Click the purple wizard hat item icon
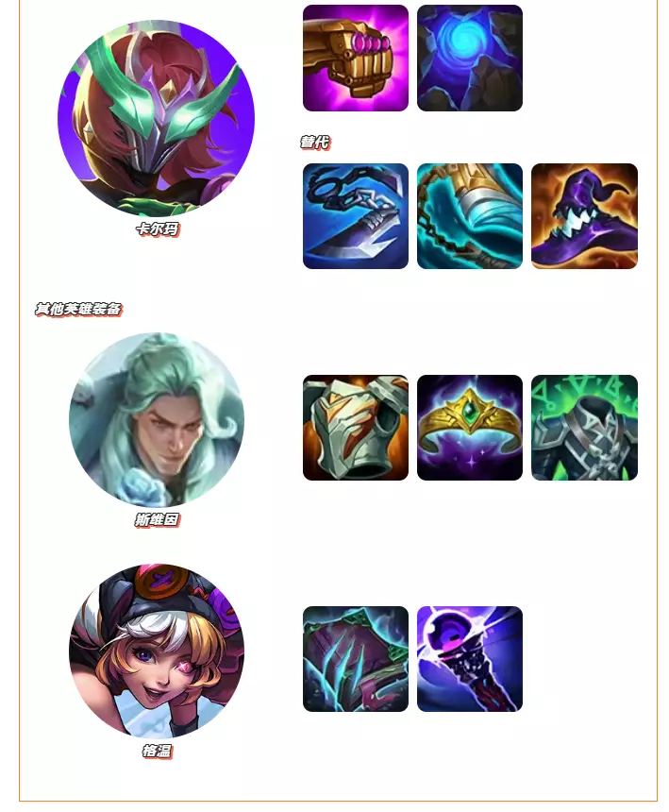This screenshot has height=812, width=669. [584, 216]
